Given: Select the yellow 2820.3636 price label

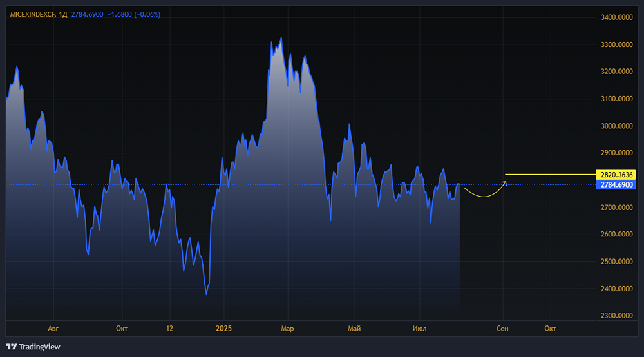Looking at the screenshot, I should pos(617,175).
